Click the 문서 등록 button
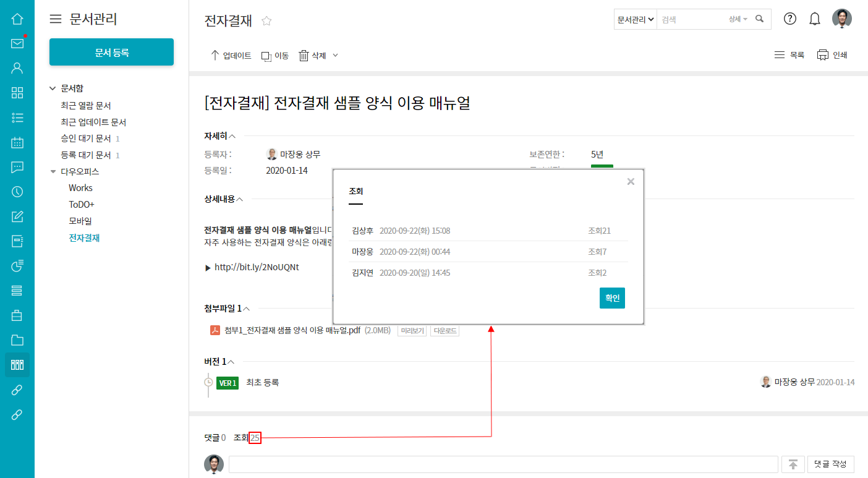 click(111, 52)
